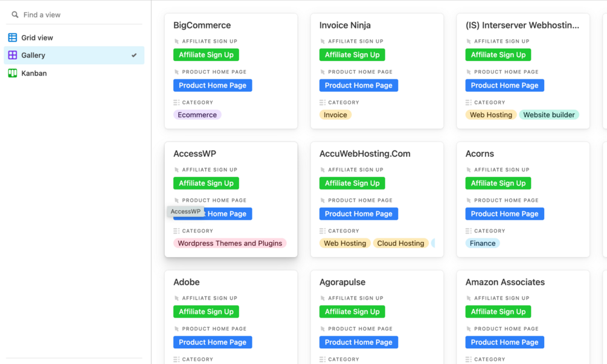Open AccessWP Affiliate Sign Up button
Viewport: 607px width, 364px height.
coord(206,183)
